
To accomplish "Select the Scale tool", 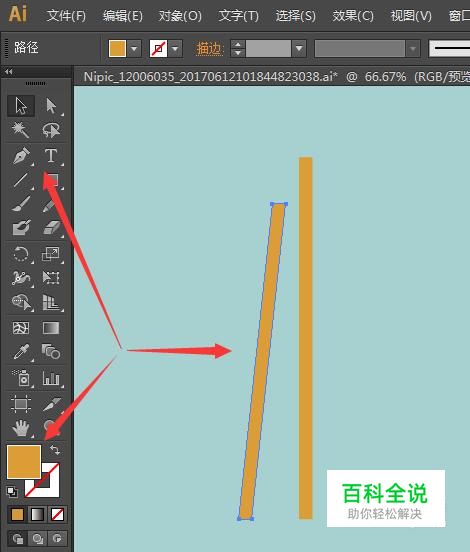I will coord(51,254).
